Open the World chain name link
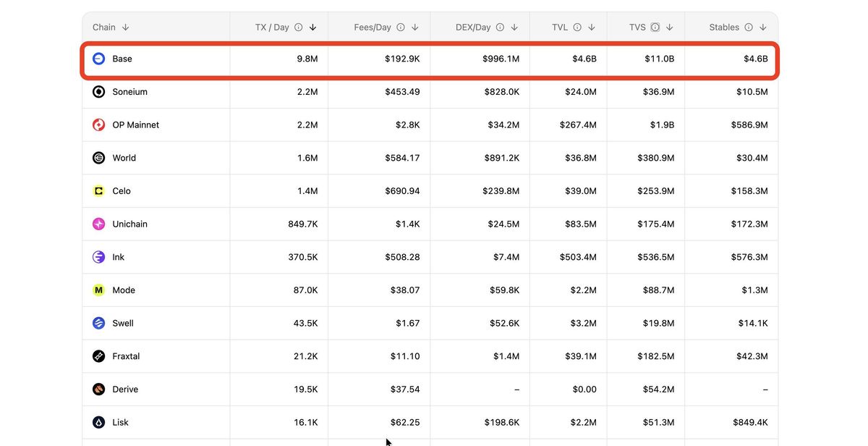The width and height of the screenshot is (868, 446). point(124,158)
